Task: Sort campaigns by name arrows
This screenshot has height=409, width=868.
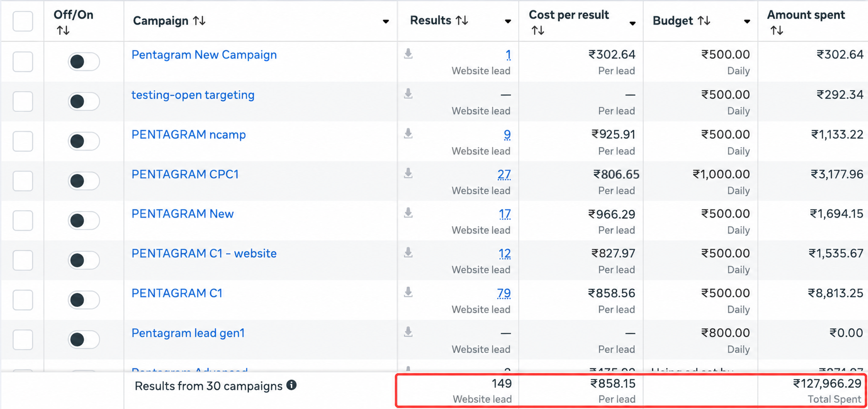Action: (x=199, y=20)
